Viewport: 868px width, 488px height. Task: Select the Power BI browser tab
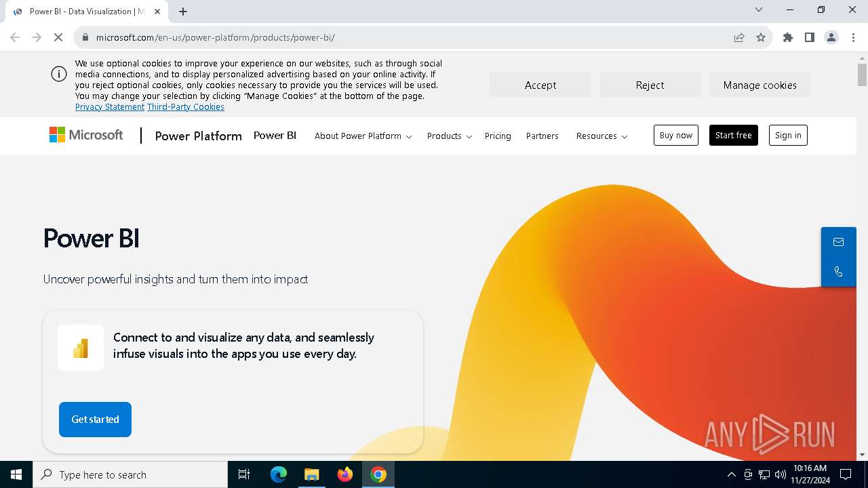click(x=87, y=12)
